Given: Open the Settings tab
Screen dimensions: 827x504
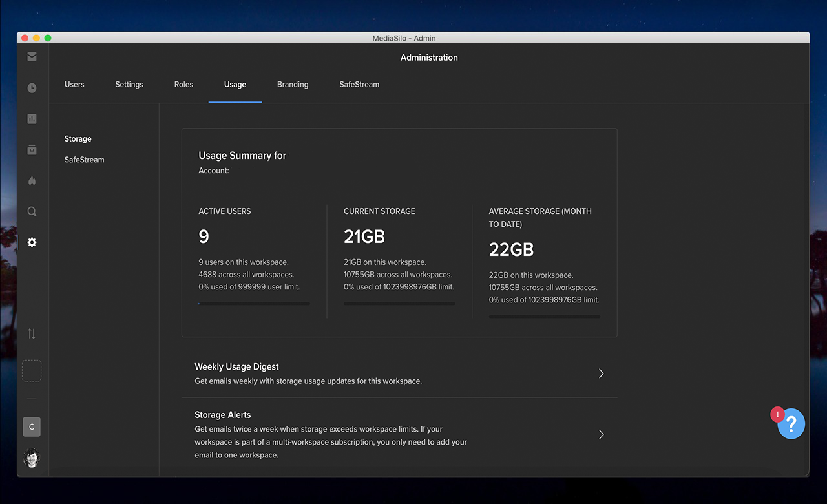Looking at the screenshot, I should tap(129, 85).
